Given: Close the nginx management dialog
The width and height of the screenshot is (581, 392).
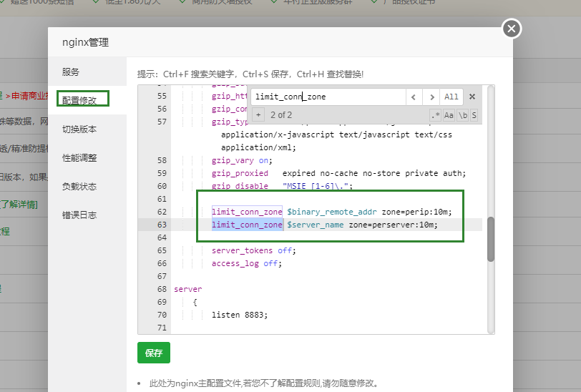Looking at the screenshot, I should click(x=512, y=29).
